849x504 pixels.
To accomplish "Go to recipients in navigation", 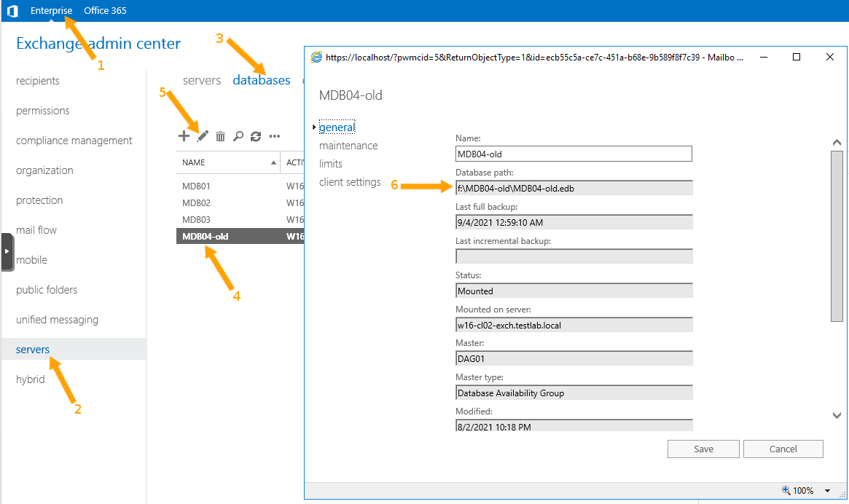I will (38, 81).
